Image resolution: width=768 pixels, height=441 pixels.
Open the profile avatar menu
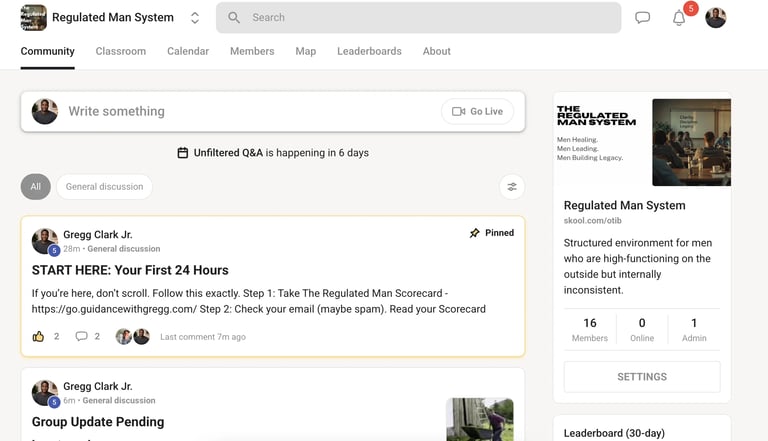pos(716,18)
